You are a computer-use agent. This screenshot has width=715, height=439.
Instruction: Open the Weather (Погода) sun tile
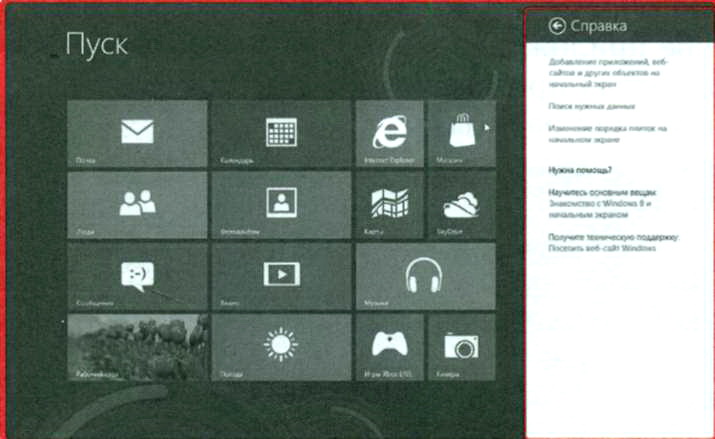point(281,347)
